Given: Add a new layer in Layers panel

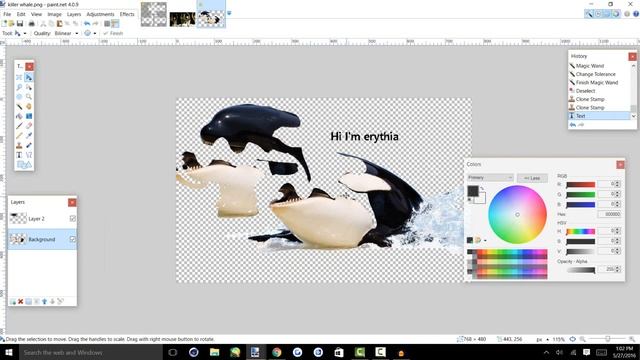Looking at the screenshot, I should pos(13,301).
